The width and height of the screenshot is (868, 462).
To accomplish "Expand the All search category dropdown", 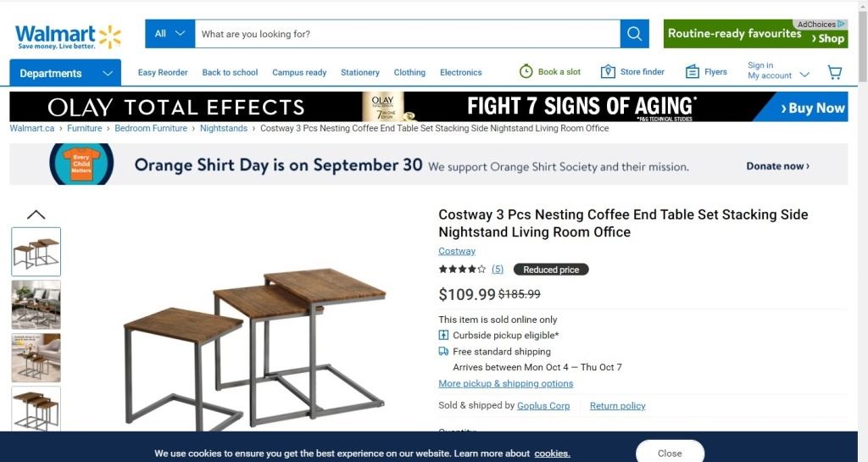I will (x=170, y=34).
